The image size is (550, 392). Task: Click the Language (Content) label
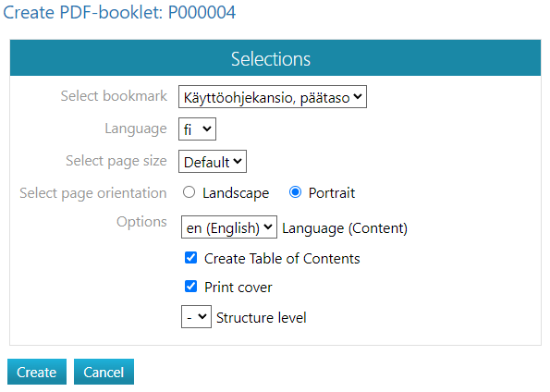pyautogui.click(x=345, y=228)
